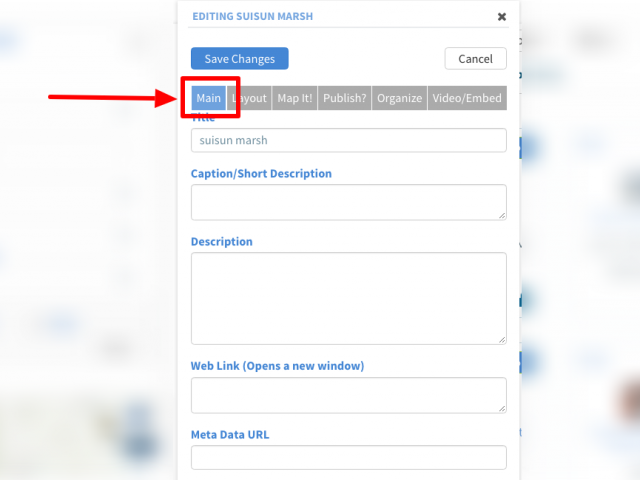Screen dimensions: 640x480
Task: Click the Web Link (Opens a new window) label
Action: 277,366
